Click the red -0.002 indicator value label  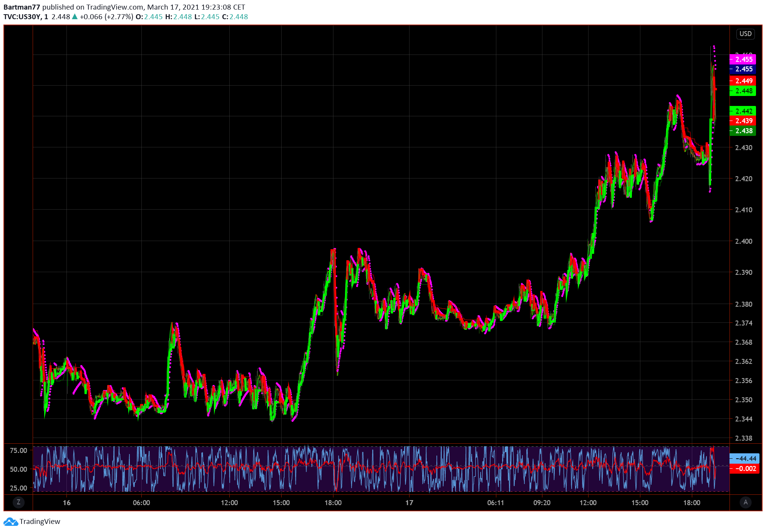(x=744, y=469)
